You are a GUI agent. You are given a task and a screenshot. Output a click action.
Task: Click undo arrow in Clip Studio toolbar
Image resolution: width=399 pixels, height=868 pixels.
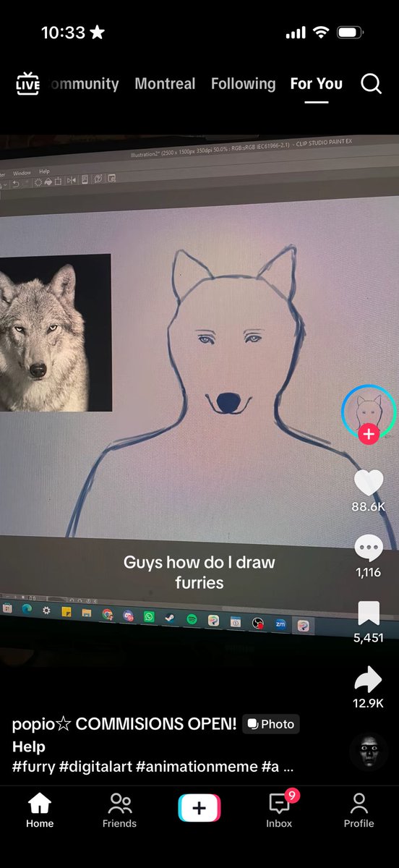pyautogui.click(x=16, y=184)
